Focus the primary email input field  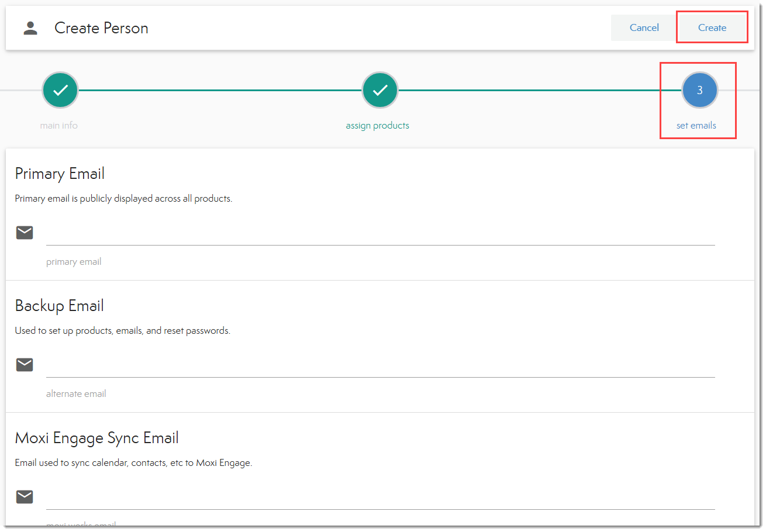(380, 234)
